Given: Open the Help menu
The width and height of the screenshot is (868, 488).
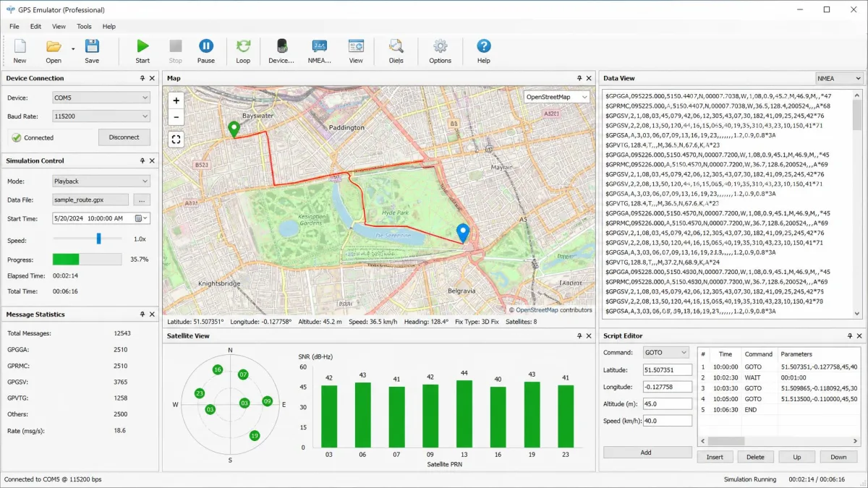Looking at the screenshot, I should (x=109, y=27).
